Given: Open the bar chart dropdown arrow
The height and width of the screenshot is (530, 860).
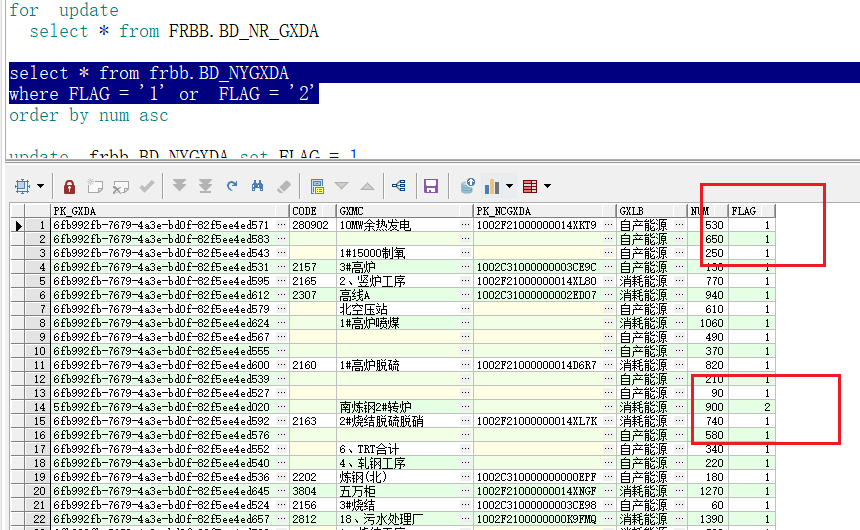Looking at the screenshot, I should pyautogui.click(x=510, y=187).
